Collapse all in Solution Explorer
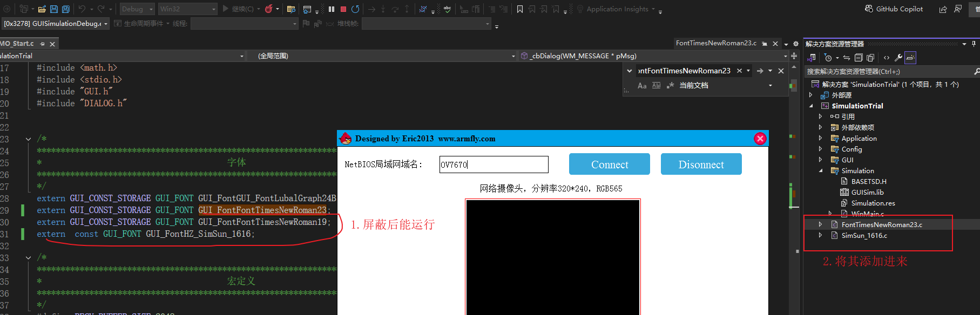980x315 pixels. click(x=859, y=58)
